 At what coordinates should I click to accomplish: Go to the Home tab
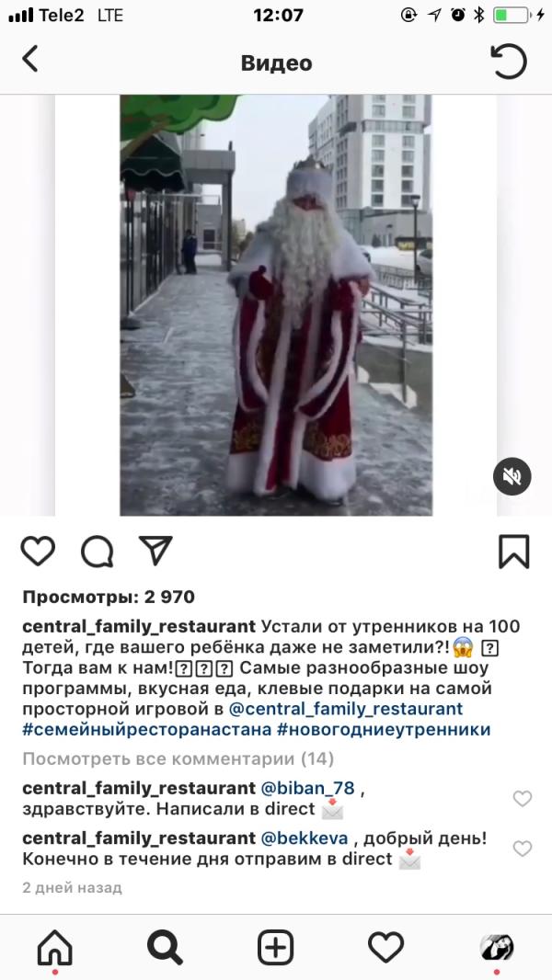[x=55, y=948]
